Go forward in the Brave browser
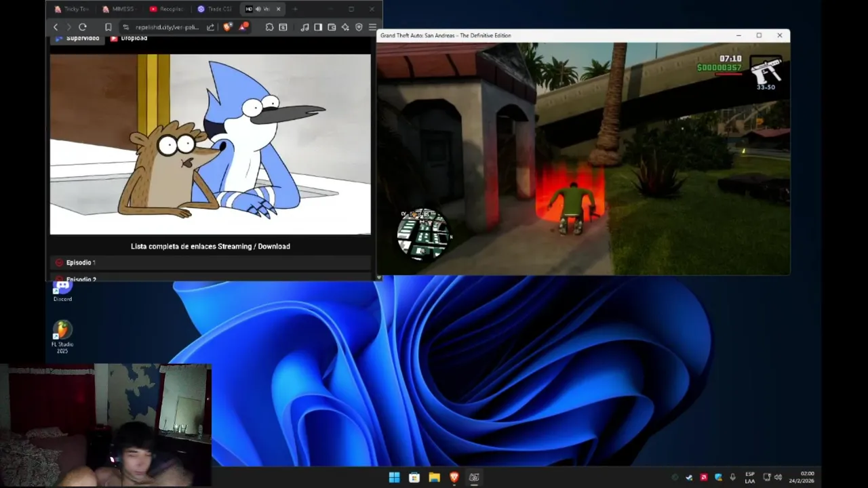The width and height of the screenshot is (868, 488). [x=68, y=27]
